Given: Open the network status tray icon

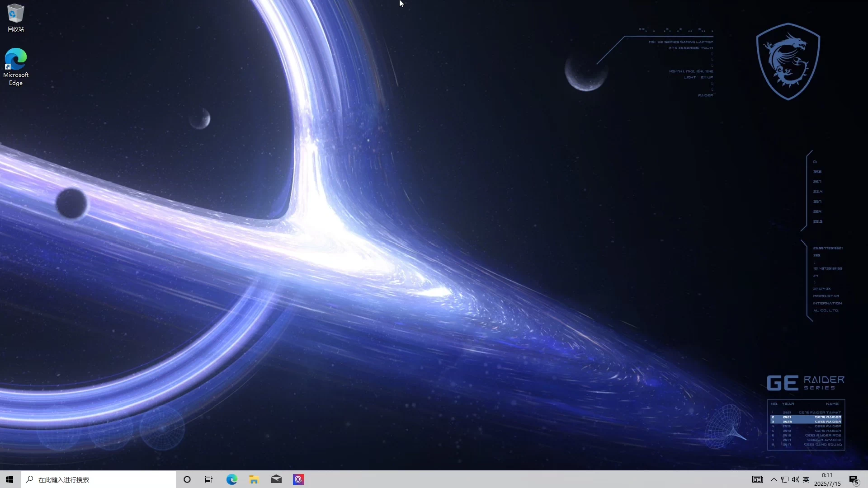Looking at the screenshot, I should (x=785, y=479).
